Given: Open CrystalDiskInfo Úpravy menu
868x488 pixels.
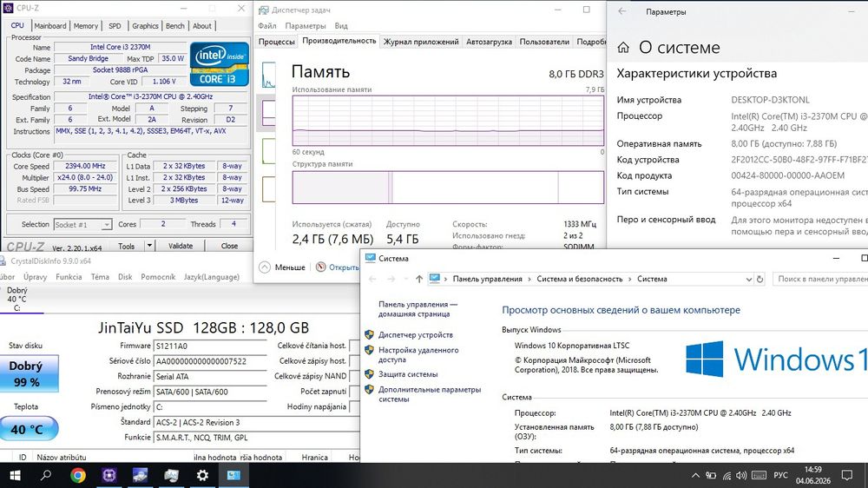Looking at the screenshot, I should point(35,276).
